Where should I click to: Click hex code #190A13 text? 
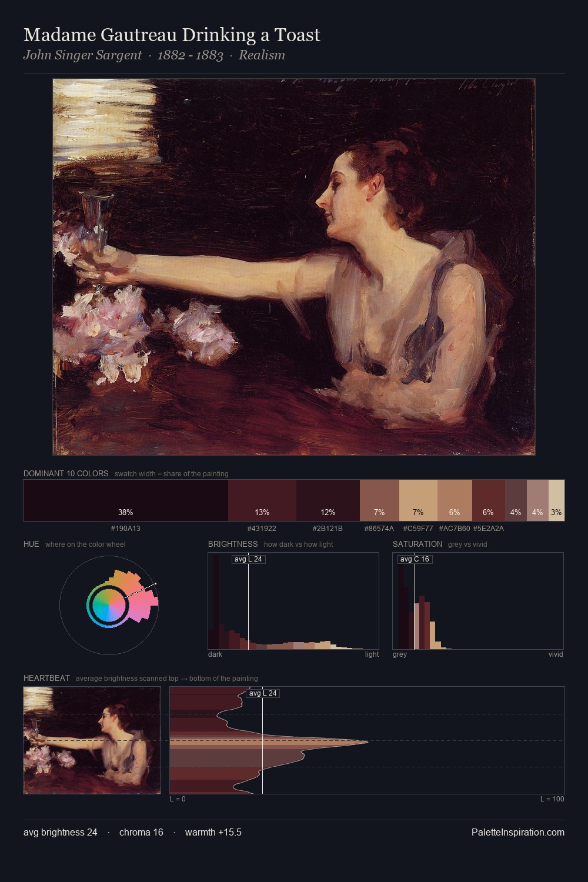tap(126, 529)
